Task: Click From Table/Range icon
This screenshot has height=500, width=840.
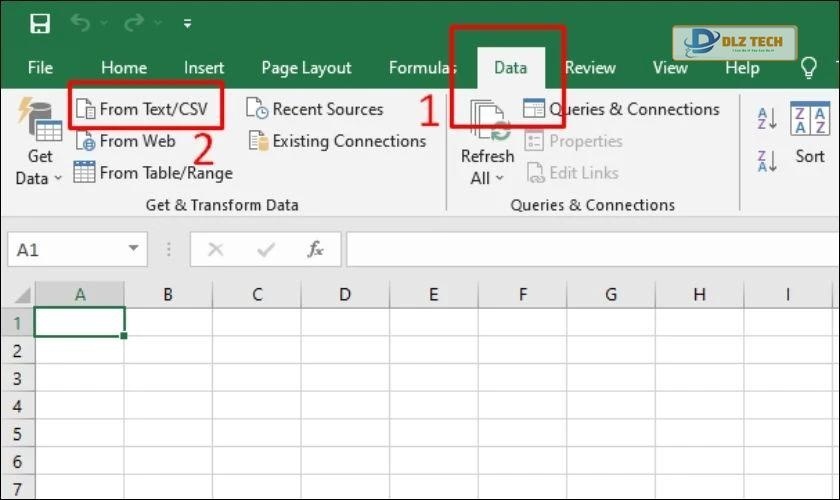Action: (85, 173)
